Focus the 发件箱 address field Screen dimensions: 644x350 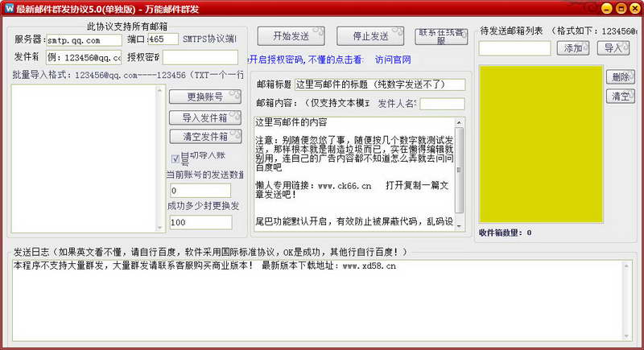pos(84,57)
